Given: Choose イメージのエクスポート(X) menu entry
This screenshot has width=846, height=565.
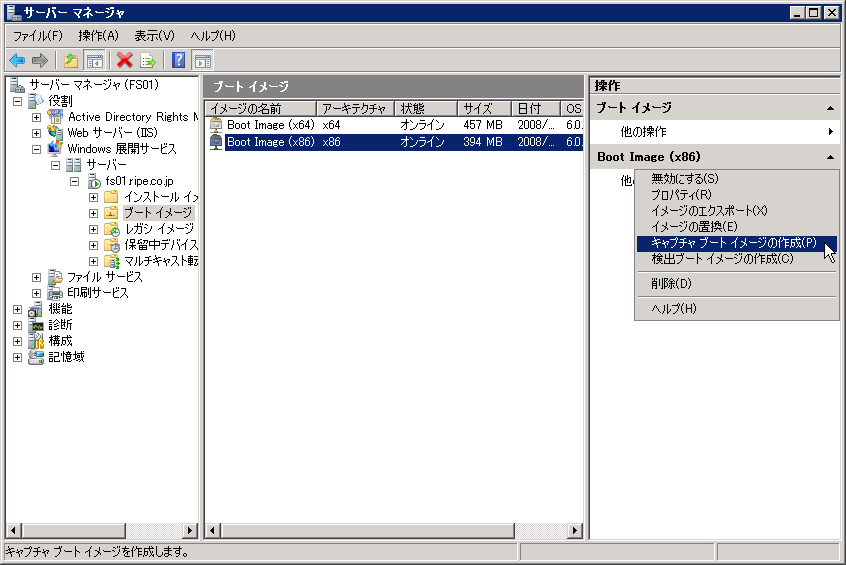Looking at the screenshot, I should point(736,211).
